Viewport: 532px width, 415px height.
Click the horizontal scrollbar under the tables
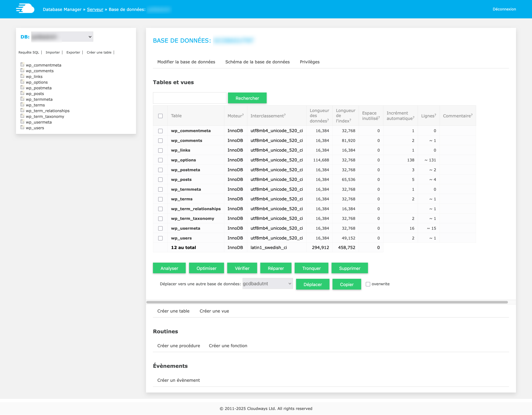point(327,302)
